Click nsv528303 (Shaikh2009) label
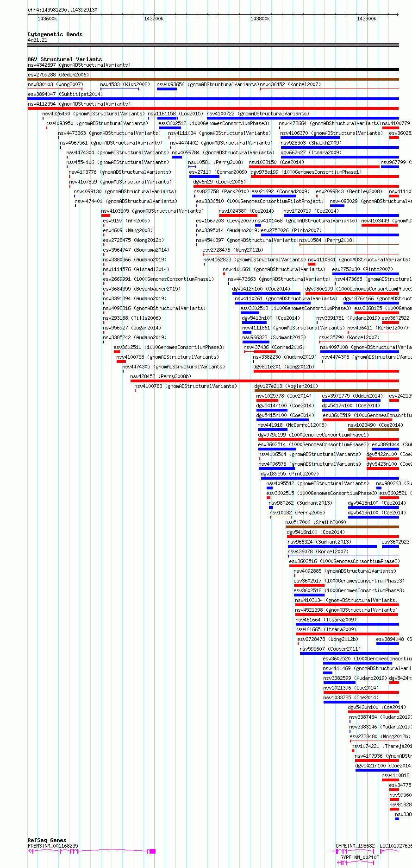The image size is (412, 868). pos(311,143)
